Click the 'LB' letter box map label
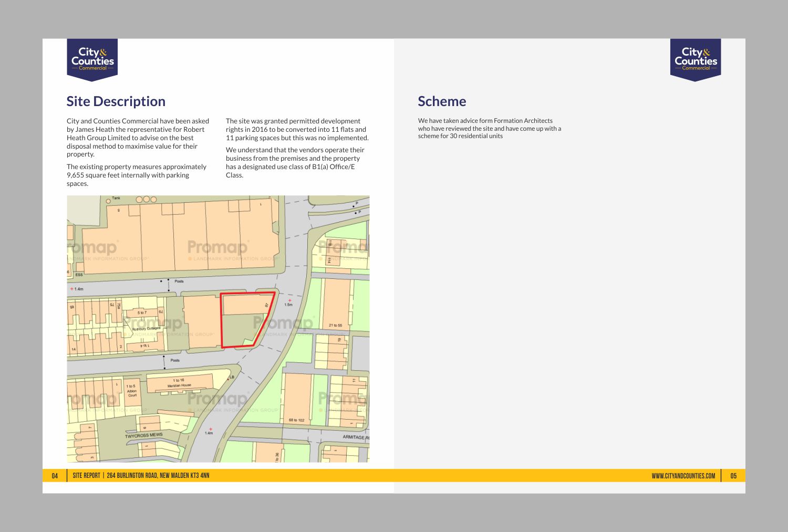Screen dimensions: 788x532 tap(232, 377)
